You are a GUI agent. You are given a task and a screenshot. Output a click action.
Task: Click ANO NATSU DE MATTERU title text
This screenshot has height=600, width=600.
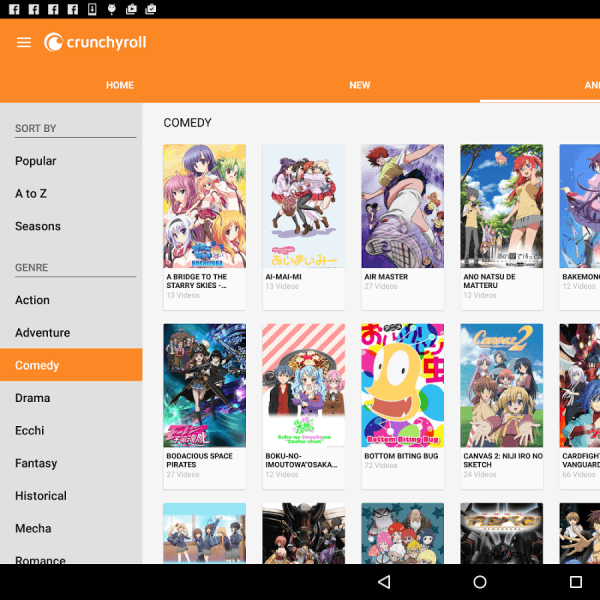(489, 281)
